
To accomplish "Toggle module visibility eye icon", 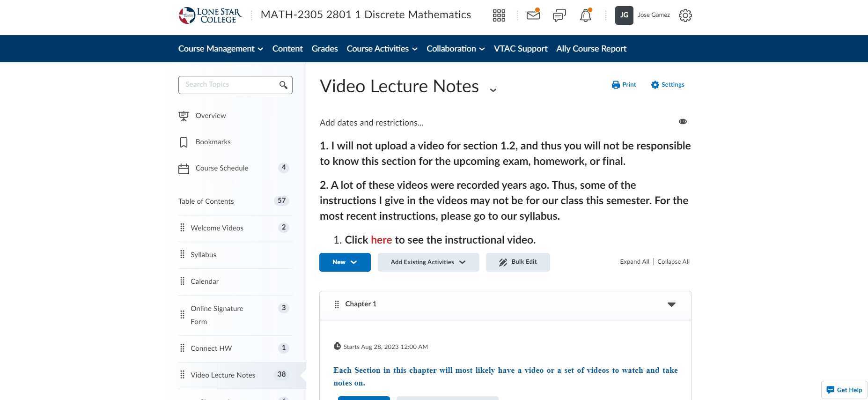I will 683,122.
